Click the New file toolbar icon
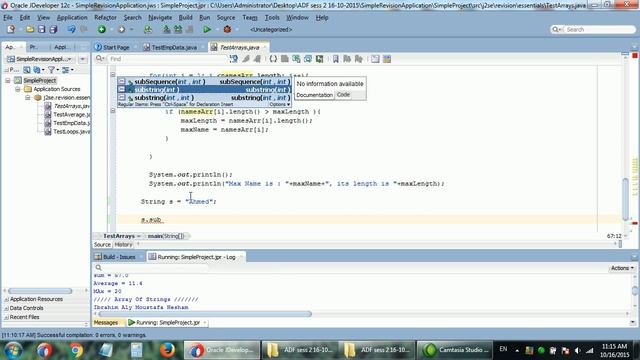Viewport: 640px width, 360px height. tap(11, 29)
